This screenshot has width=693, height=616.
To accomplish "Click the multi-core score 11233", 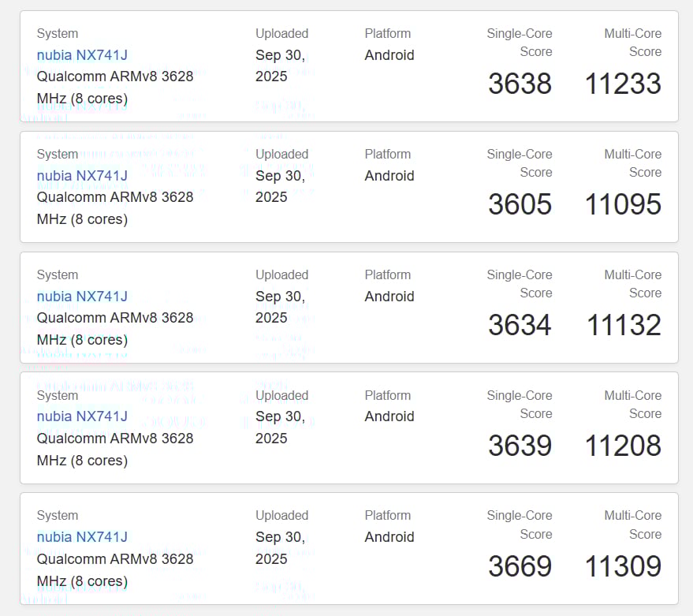I will coord(623,84).
